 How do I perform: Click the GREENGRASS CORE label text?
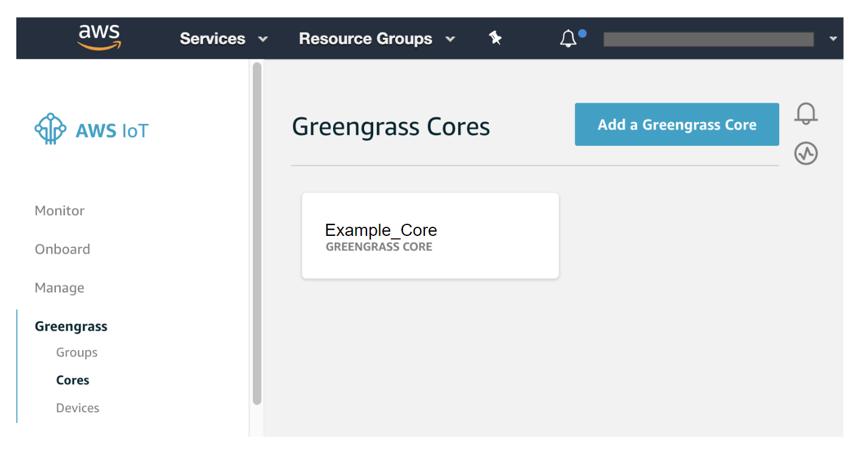pyautogui.click(x=379, y=247)
